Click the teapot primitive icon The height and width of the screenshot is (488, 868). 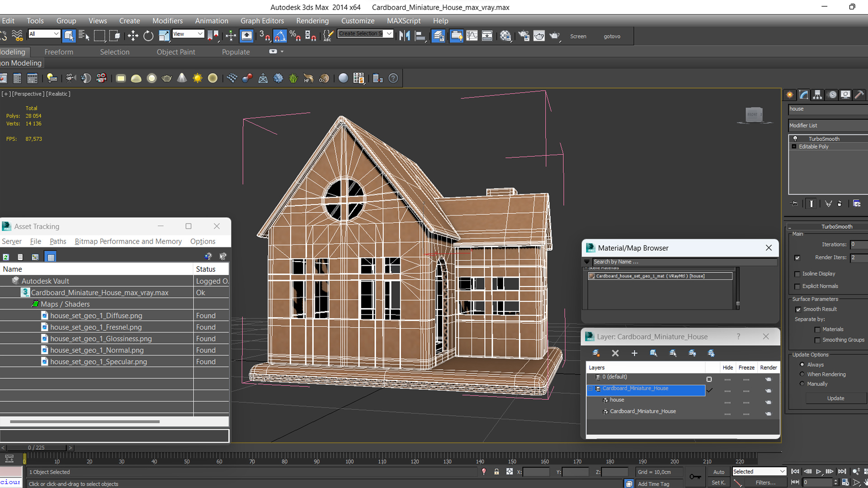pos(167,78)
